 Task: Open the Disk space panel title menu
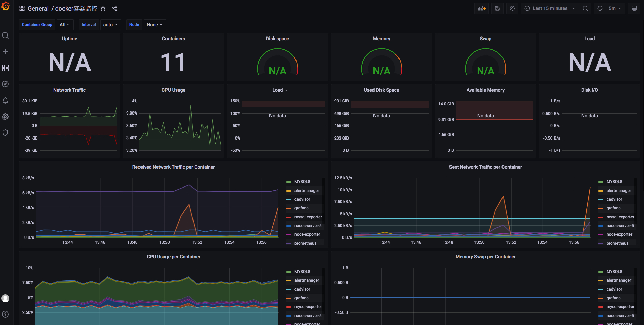(278, 39)
